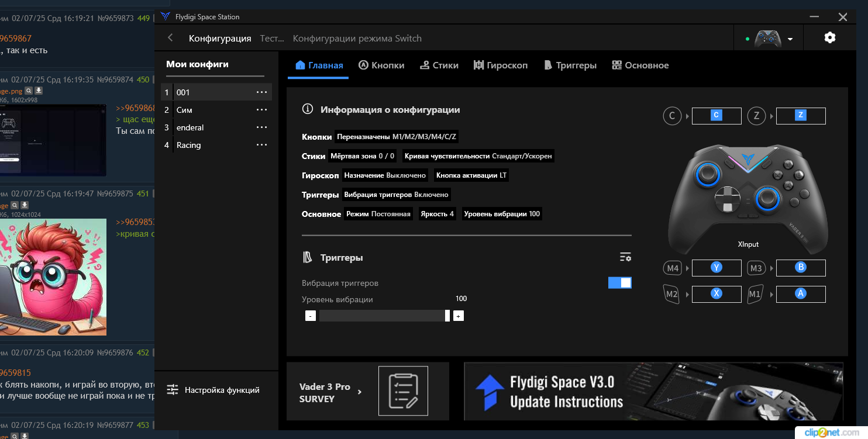Click the Переназначены M1/M2/M3/M4/C/Z info tag
Viewport: 868px width, 439px height.
click(397, 137)
